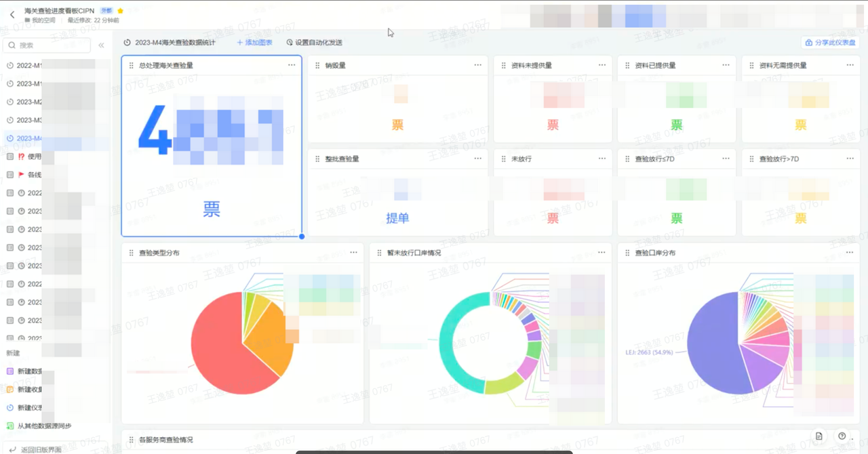This screenshot has width=868, height=454.
Task: Open more options menu on 总处理海关查验量 card
Action: tap(292, 65)
